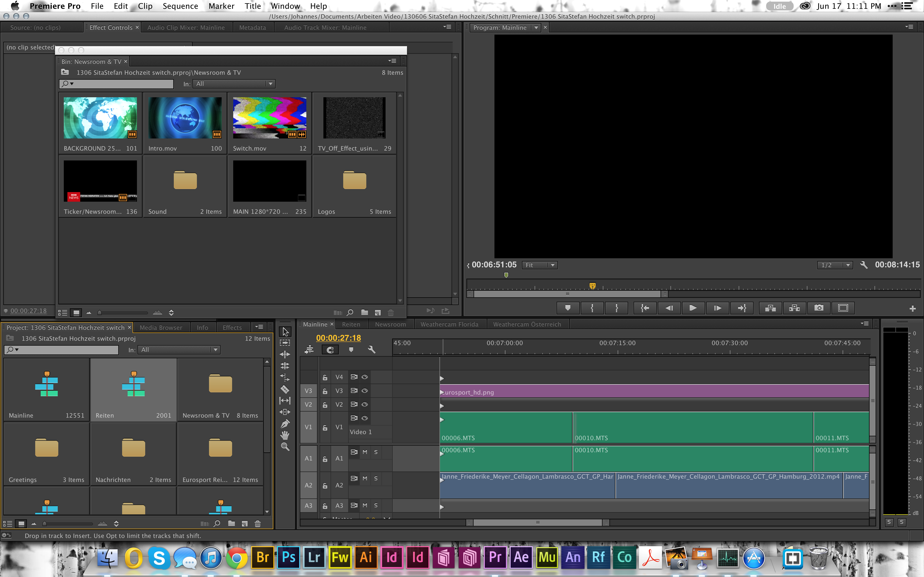Select the Switch.mov clip thumbnail
Image resolution: width=924 pixels, height=577 pixels.
tap(269, 118)
